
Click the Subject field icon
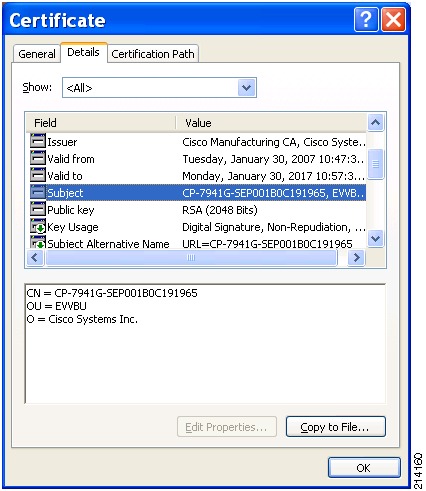click(38, 192)
